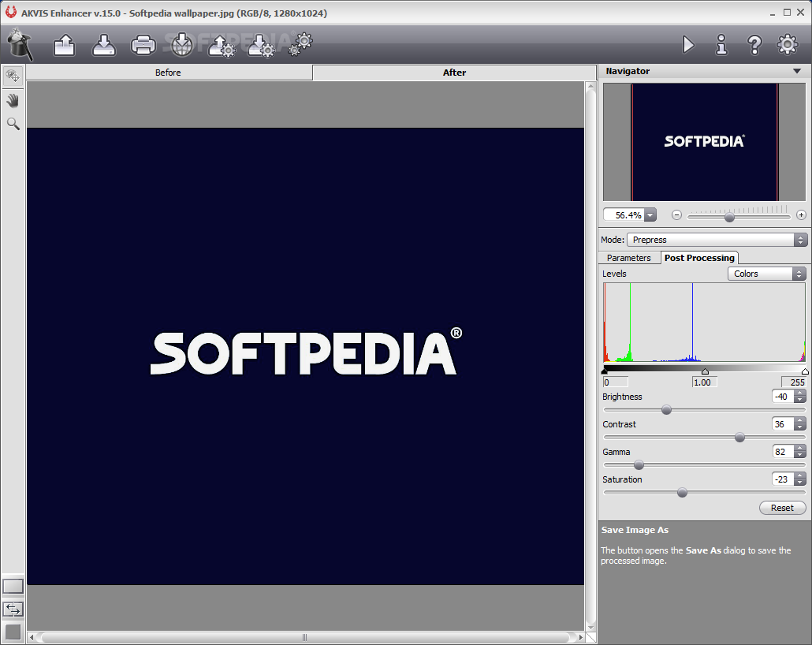Publish image with the globe download icon
The height and width of the screenshot is (645, 812).
tap(182, 45)
